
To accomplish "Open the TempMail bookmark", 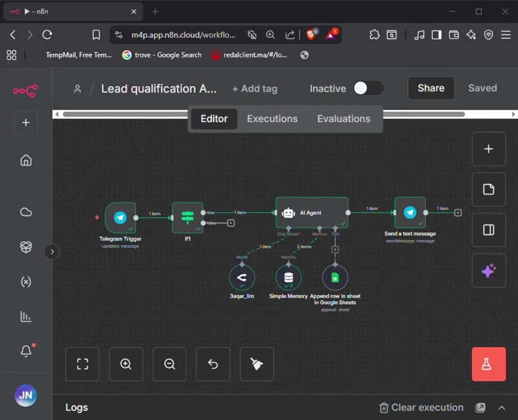I will point(79,55).
